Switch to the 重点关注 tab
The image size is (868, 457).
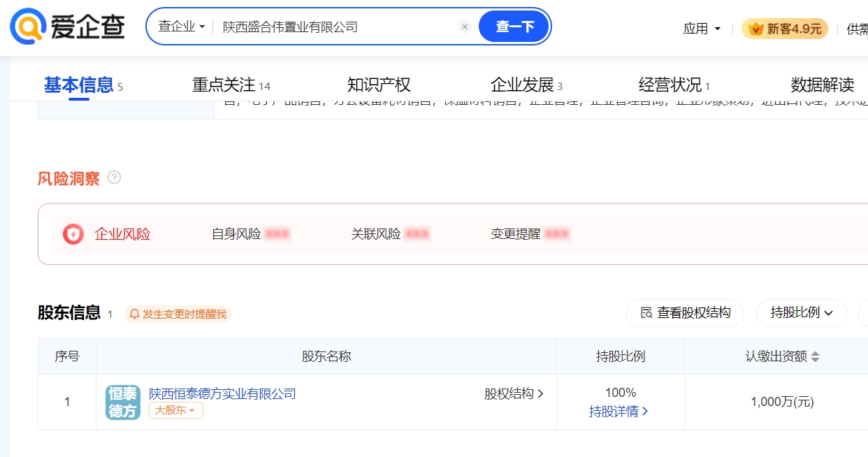[231, 85]
